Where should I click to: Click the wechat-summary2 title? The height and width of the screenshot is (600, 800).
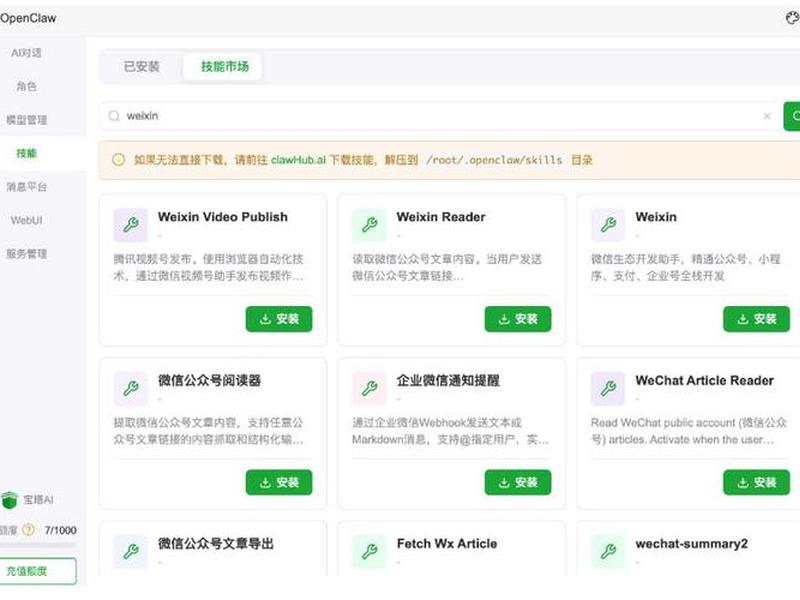tap(691, 544)
